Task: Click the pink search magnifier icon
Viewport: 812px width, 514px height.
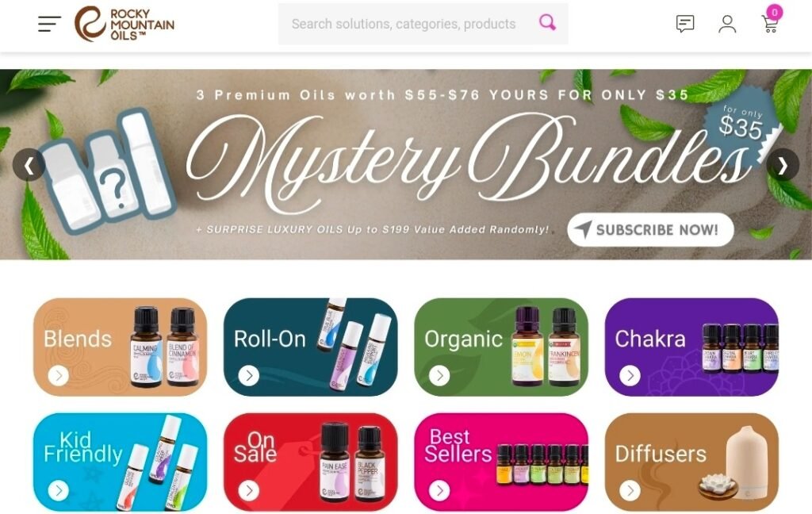Action: click(547, 23)
